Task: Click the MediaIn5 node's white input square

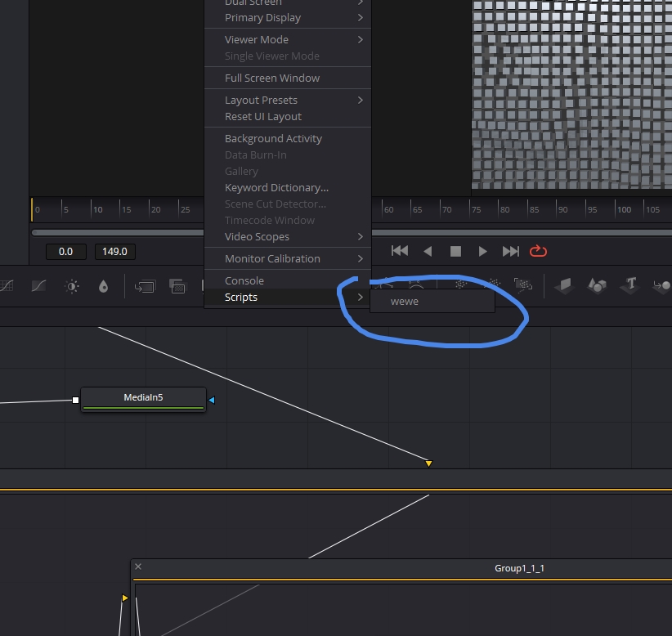Action: coord(75,400)
